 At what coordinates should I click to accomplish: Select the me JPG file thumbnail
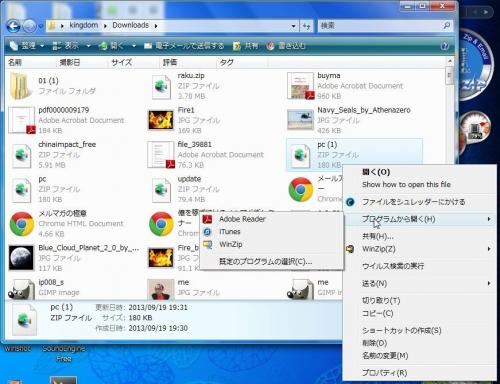coord(161,289)
